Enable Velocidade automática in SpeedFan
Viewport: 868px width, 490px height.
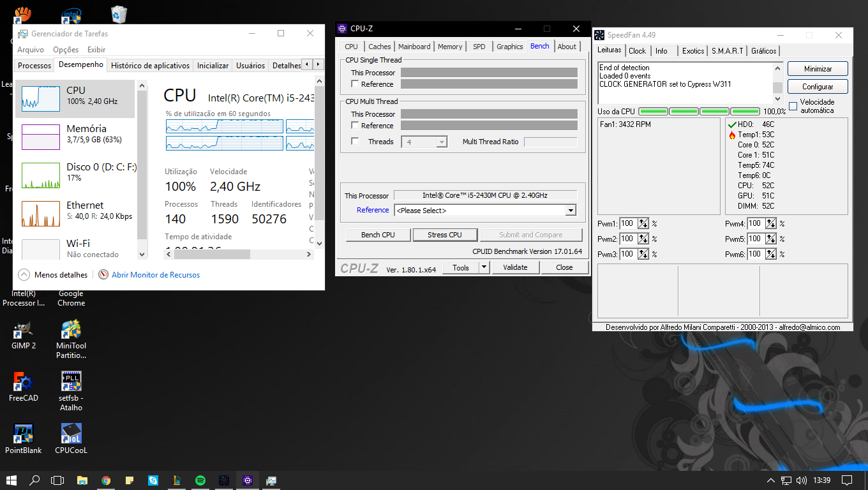point(793,106)
